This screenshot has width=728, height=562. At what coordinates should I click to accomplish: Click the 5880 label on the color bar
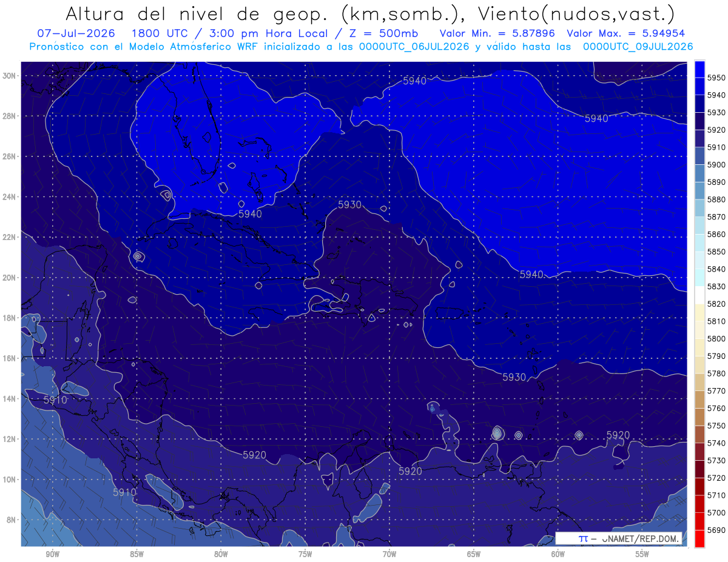(716, 199)
